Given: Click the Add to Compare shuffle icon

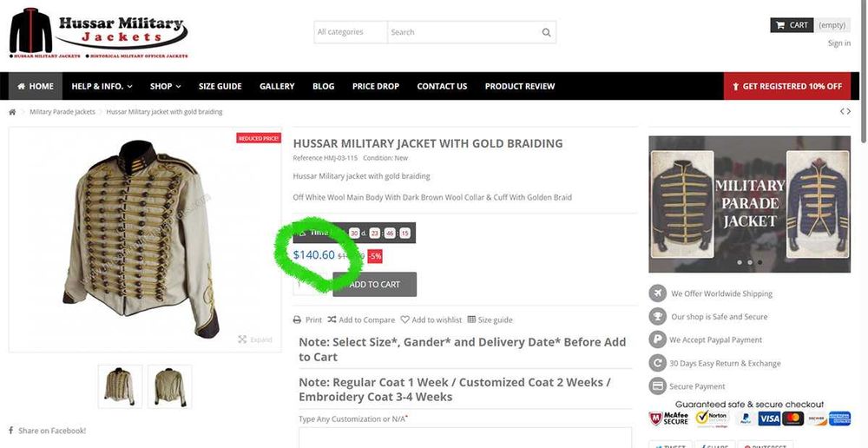Looking at the screenshot, I should [x=332, y=320].
